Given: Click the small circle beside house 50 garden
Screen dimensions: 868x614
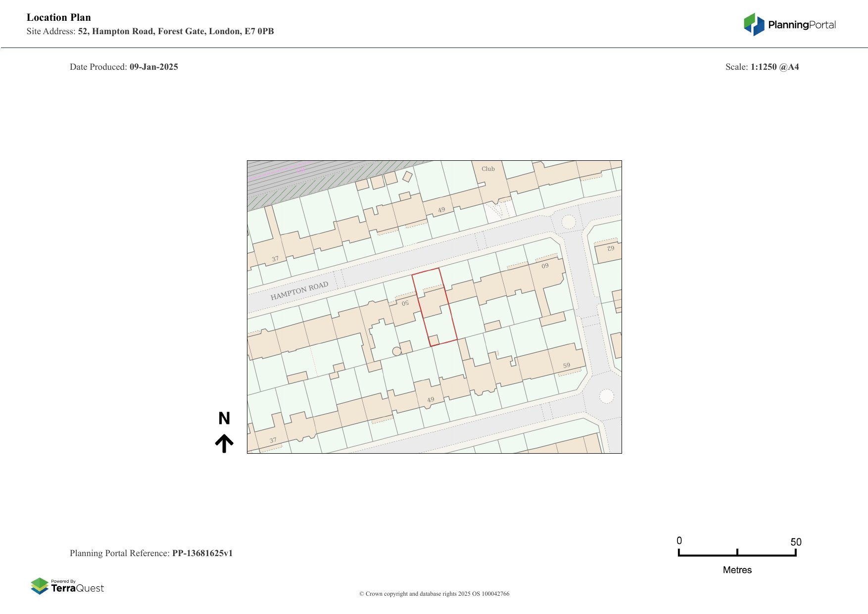Looking at the screenshot, I should [396, 351].
